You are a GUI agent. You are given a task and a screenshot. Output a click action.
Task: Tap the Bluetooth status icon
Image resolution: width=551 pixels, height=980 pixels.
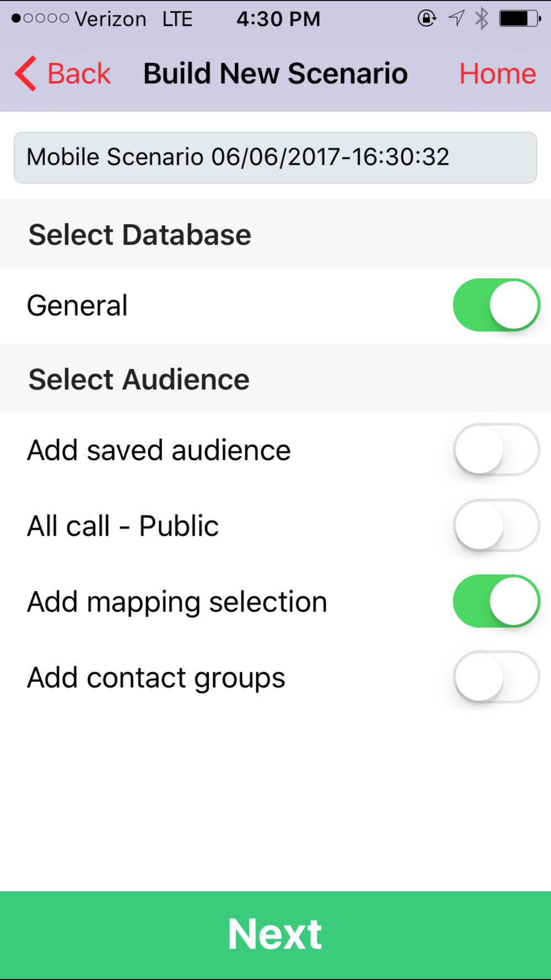pyautogui.click(x=482, y=19)
